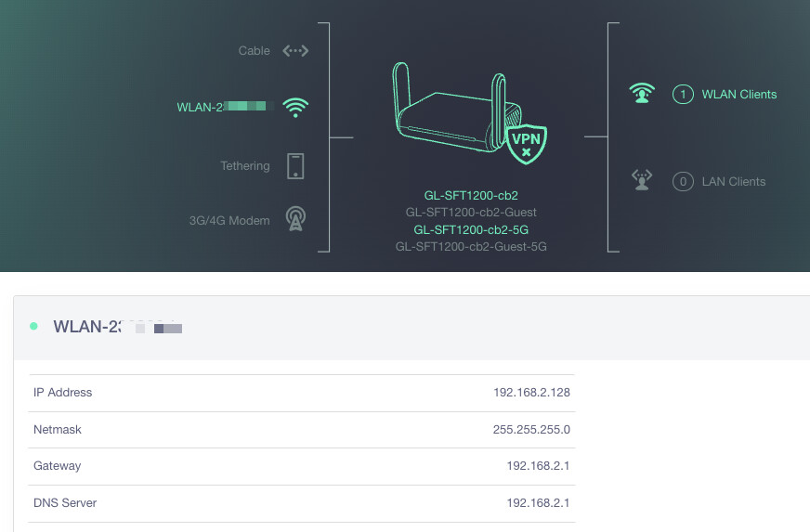Click the GL-SFT1200-cb2-Guest network name
The image size is (810, 532).
tap(471, 213)
